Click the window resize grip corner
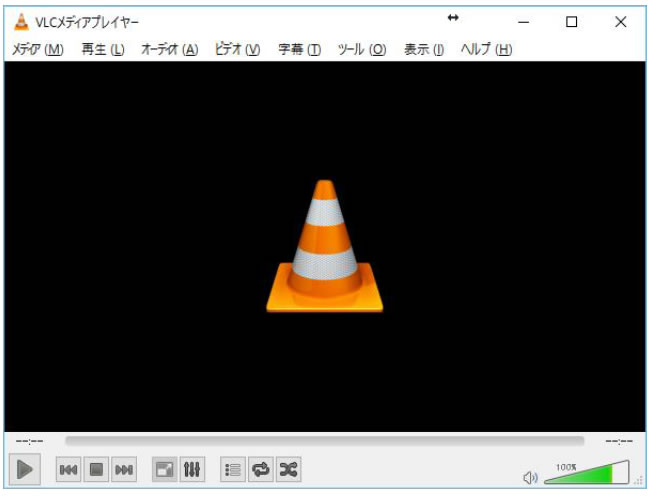The width and height of the screenshot is (662, 504). [x=639, y=480]
